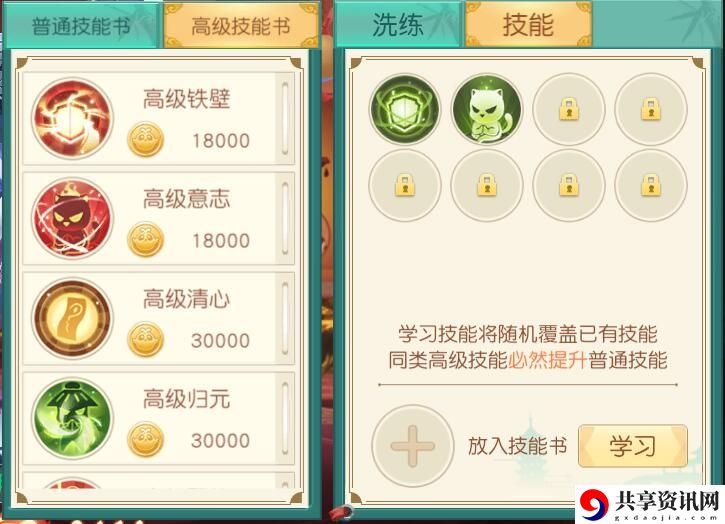Open the 洗练 tab
725x524 pixels.
click(398, 24)
